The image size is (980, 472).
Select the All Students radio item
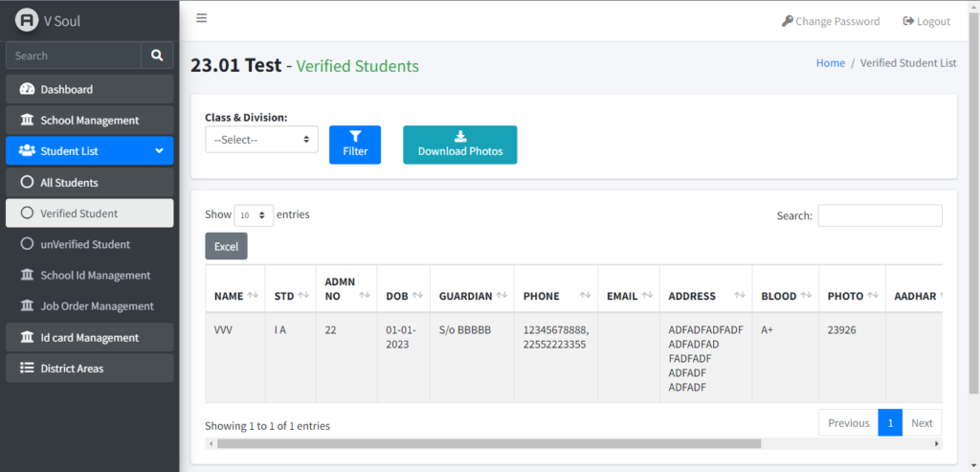click(89, 183)
